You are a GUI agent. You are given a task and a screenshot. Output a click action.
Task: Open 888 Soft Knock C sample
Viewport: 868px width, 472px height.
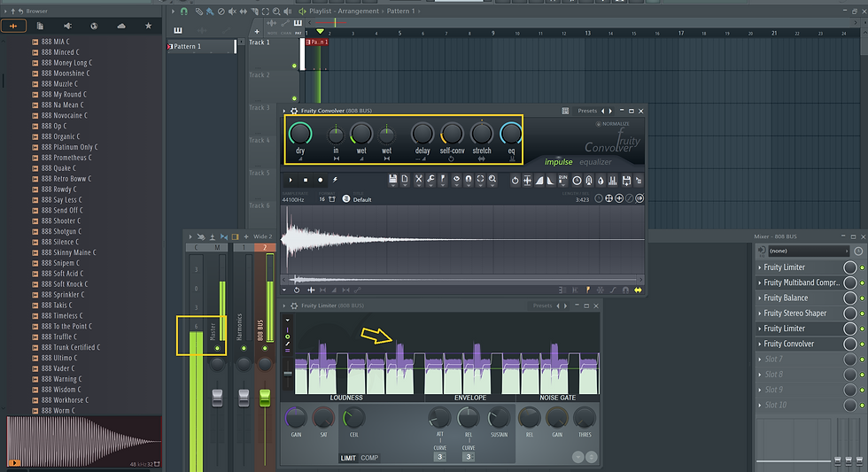64,284
